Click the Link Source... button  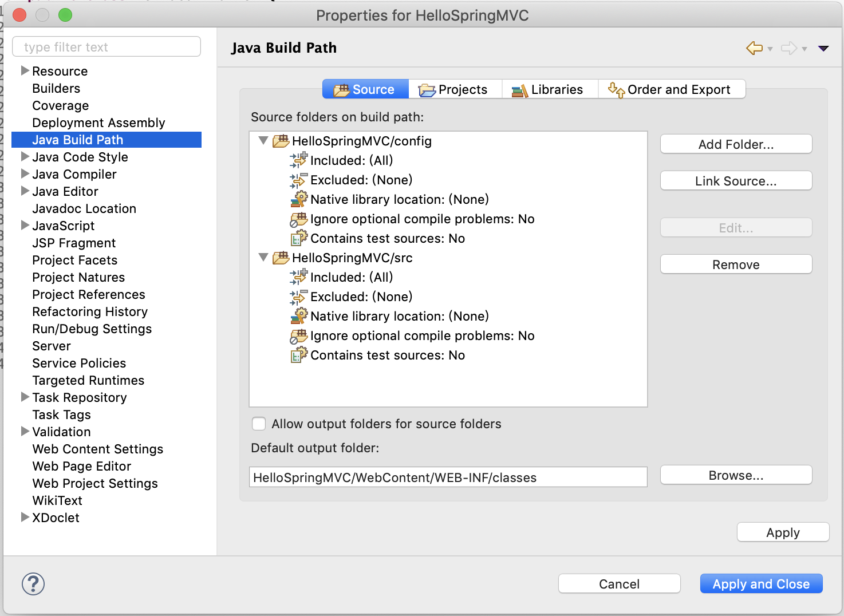(736, 181)
